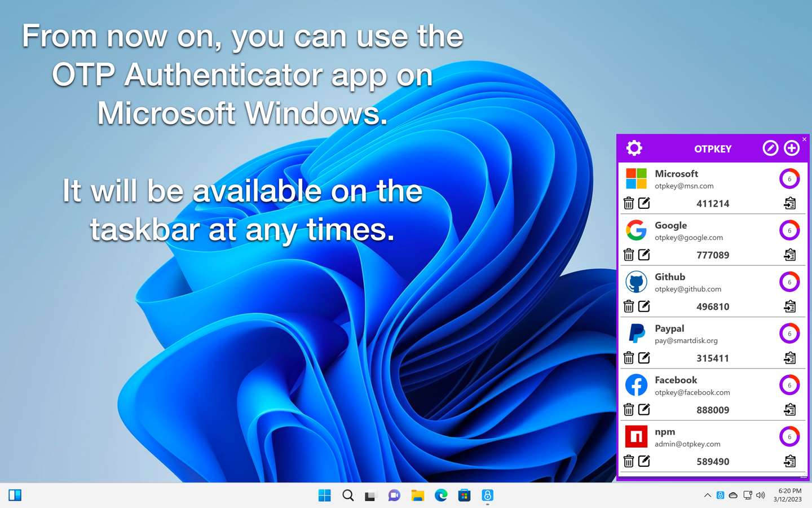Select the Microsoft code 411214

[x=713, y=204]
